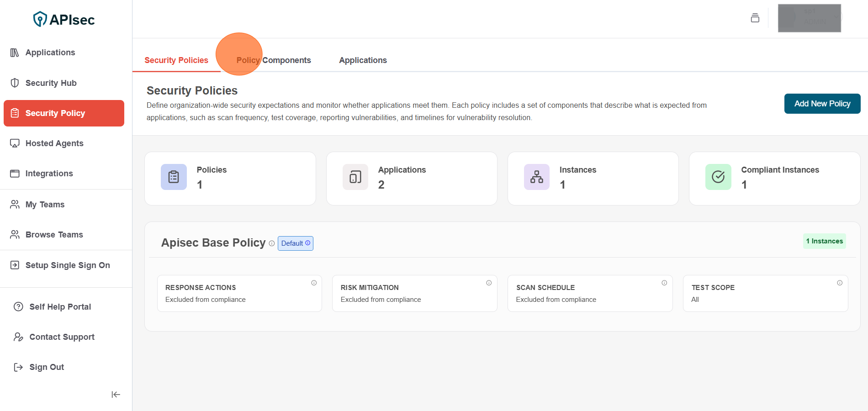The width and height of the screenshot is (868, 411).
Task: Click info icon on Scan Schedule card
Action: click(x=664, y=283)
